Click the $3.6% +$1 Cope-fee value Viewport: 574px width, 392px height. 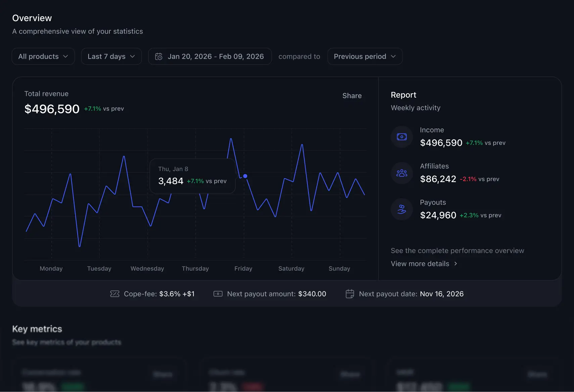coord(177,294)
